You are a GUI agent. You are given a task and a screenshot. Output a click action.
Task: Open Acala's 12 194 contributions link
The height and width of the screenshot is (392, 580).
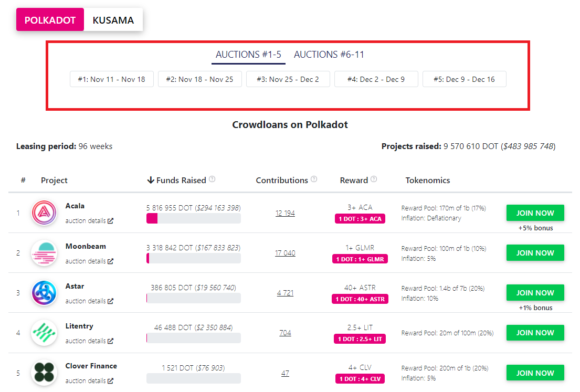[285, 214]
